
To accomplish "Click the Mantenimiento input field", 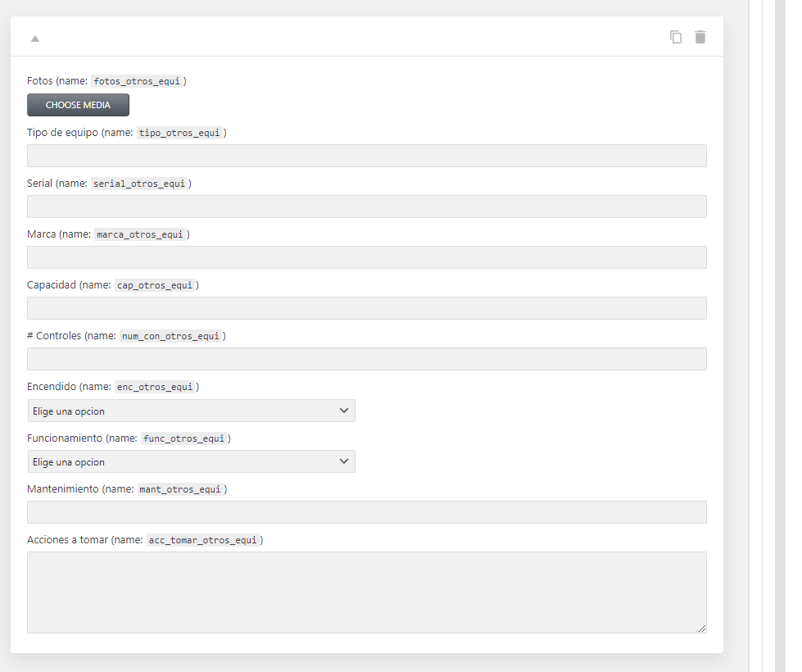I will point(366,511).
